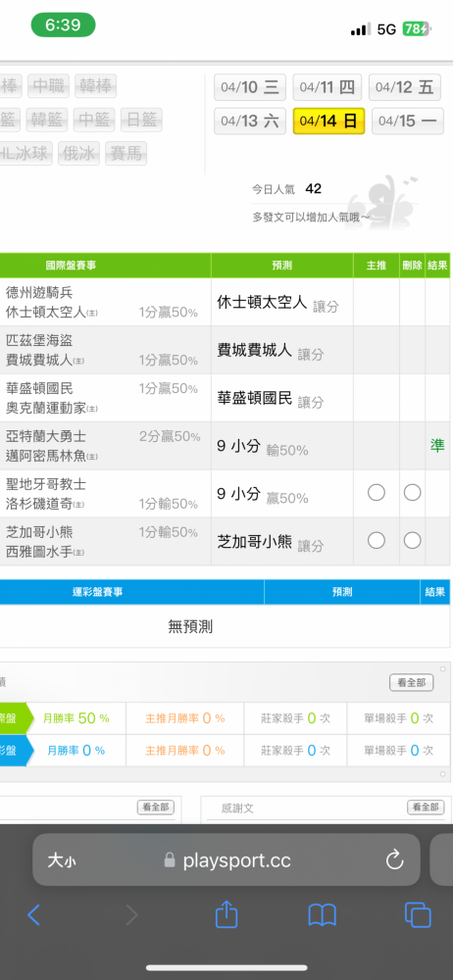Image resolution: width=453 pixels, height=980 pixels.
Task: Click 看全部 button beside 感謝文
Action: point(426,807)
